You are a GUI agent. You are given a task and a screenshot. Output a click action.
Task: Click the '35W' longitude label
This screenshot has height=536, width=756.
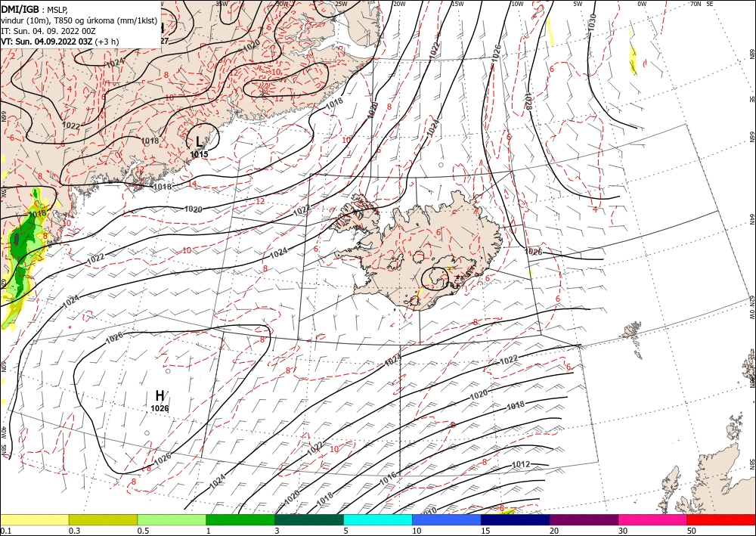pos(222,4)
